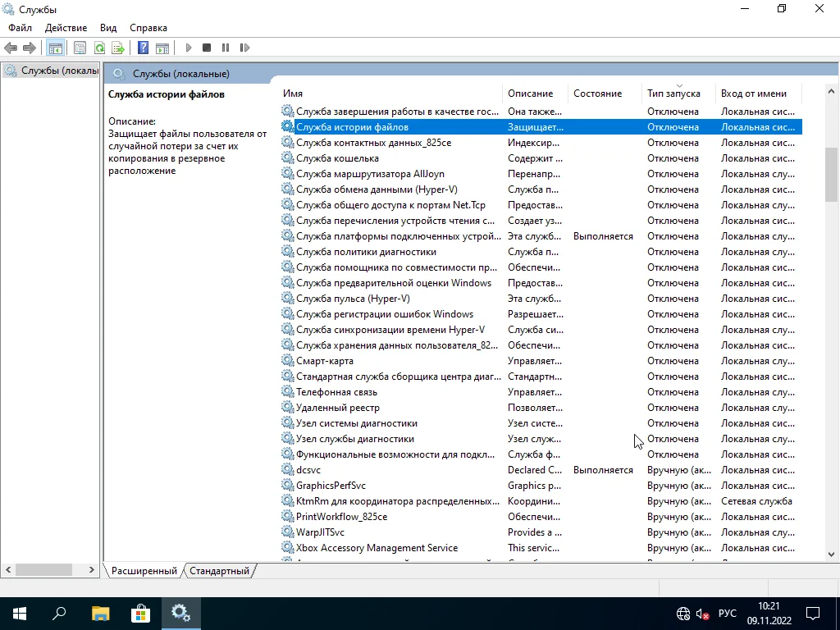Click the Start service play icon
Viewport: 840px width, 630px height.
click(189, 48)
